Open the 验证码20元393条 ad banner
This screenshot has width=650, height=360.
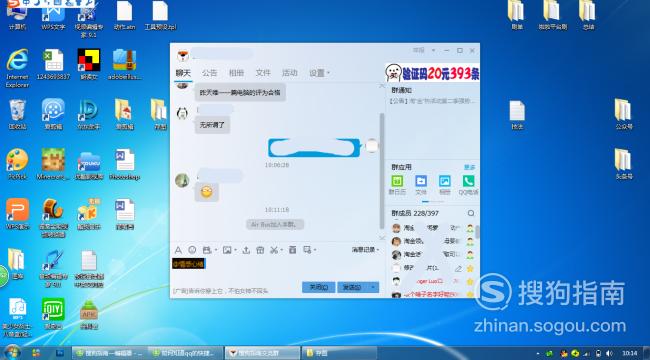point(433,73)
